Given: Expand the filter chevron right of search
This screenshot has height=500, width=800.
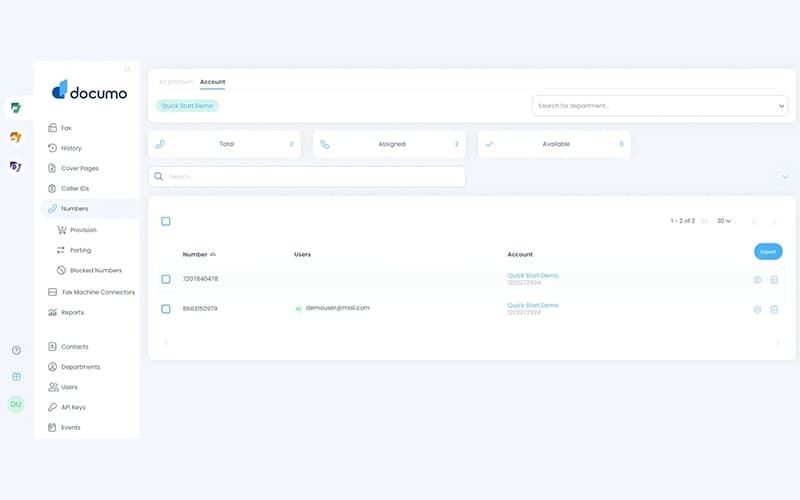Looking at the screenshot, I should 785,177.
